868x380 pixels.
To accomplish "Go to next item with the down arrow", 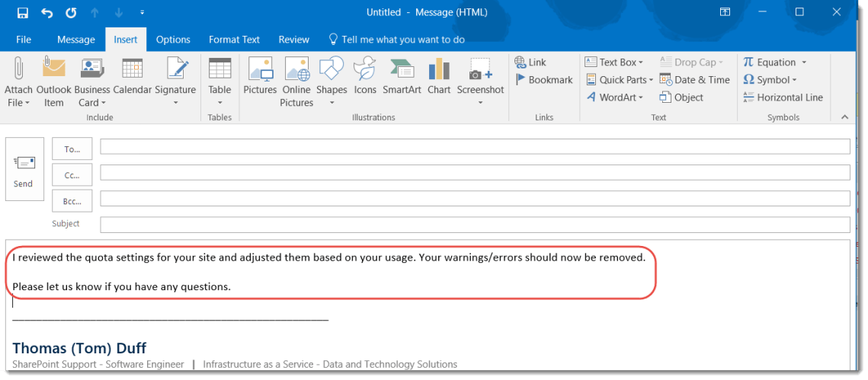I will pos(118,12).
